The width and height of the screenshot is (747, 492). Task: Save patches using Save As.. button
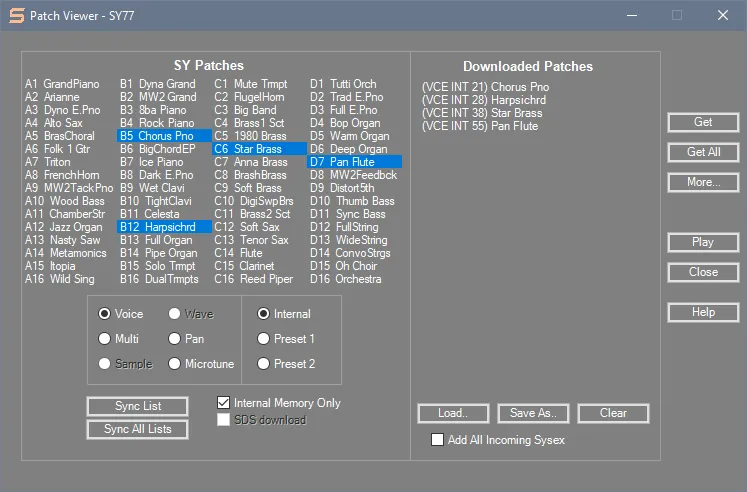pos(532,413)
